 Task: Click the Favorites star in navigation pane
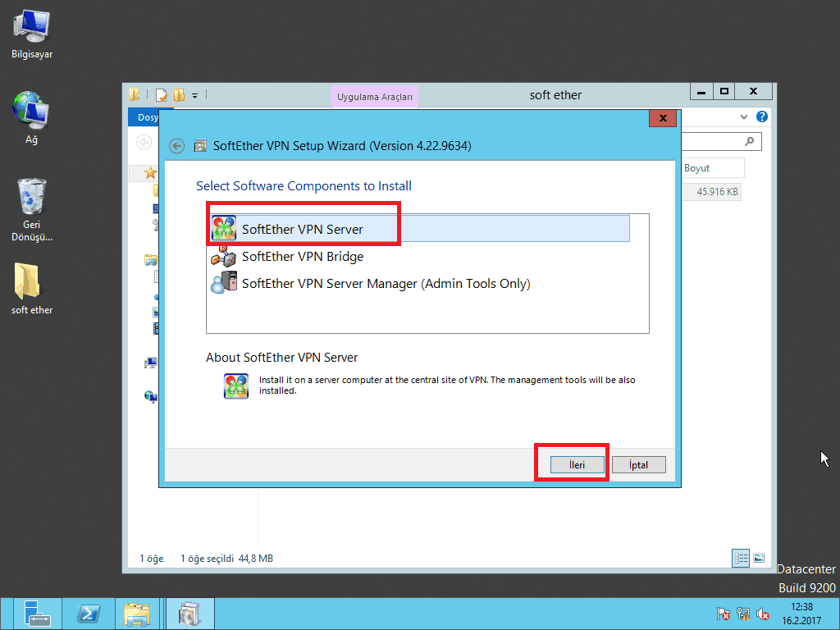[151, 172]
